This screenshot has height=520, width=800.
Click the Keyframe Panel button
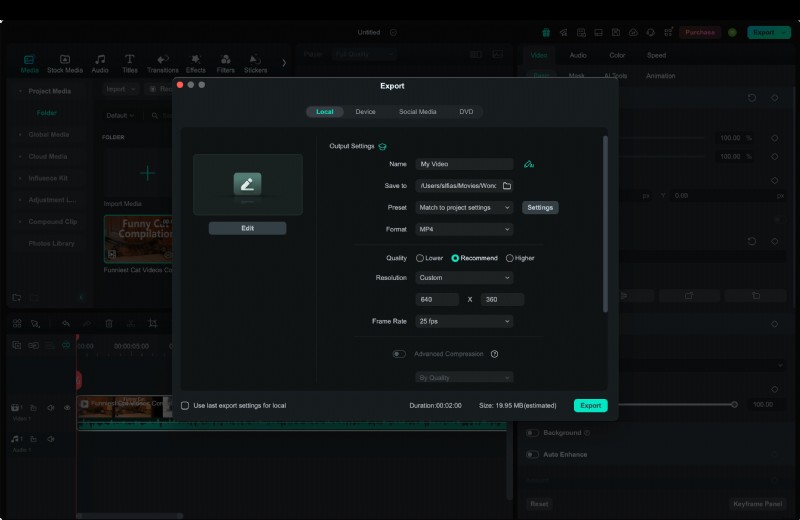coord(757,504)
